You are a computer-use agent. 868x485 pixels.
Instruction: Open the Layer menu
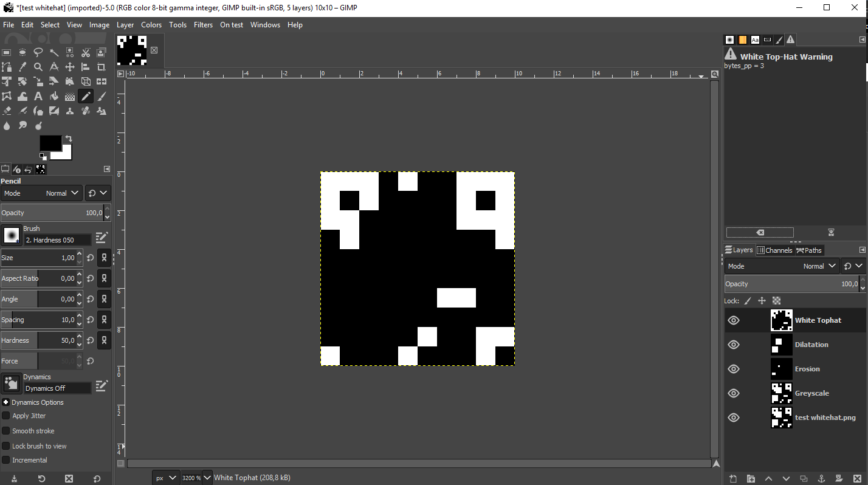pos(125,25)
